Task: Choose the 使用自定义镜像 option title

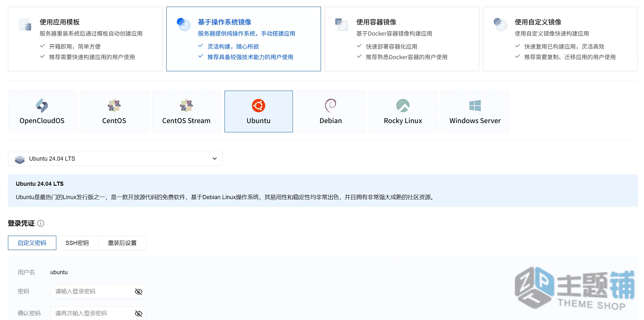Action: coord(538,22)
